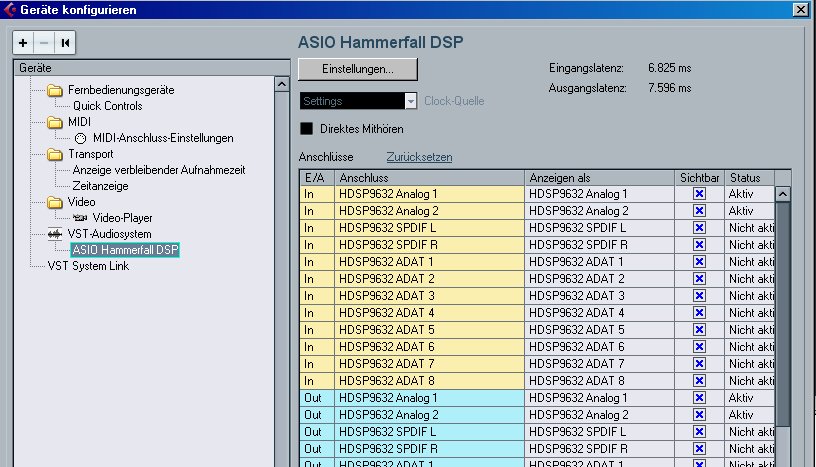The height and width of the screenshot is (467, 816).
Task: Select VST-Audiosystem tree item
Action: [109, 234]
